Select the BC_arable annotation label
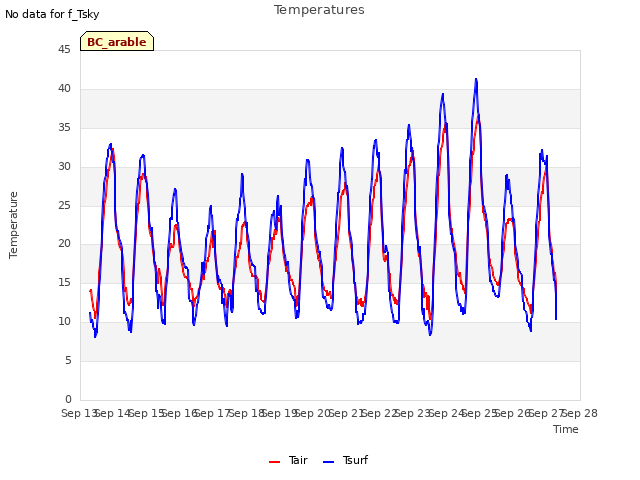Screen dimensions: 640x480 point(117,41)
